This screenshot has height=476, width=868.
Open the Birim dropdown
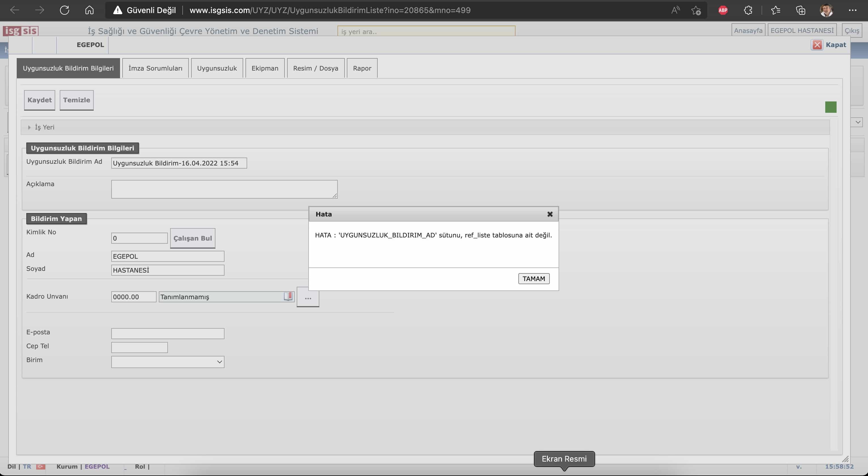(x=168, y=362)
